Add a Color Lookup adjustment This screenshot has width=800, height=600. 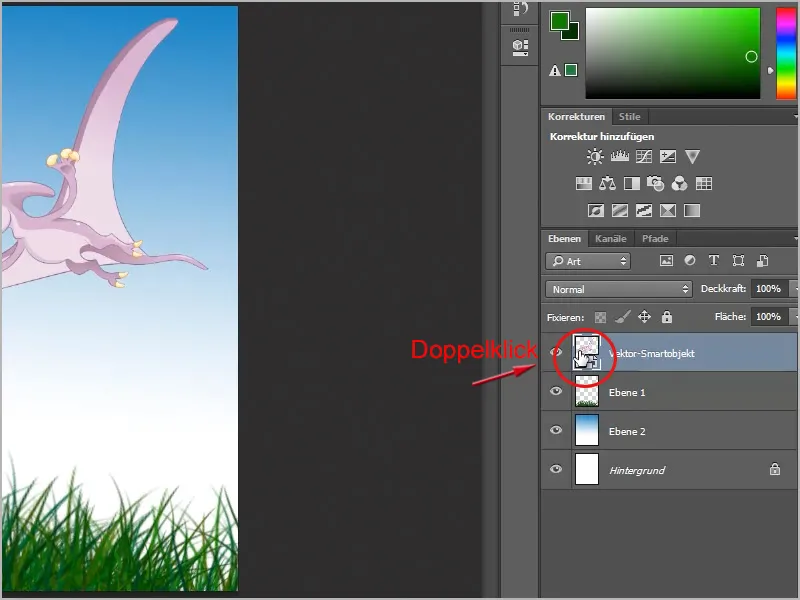point(704,183)
